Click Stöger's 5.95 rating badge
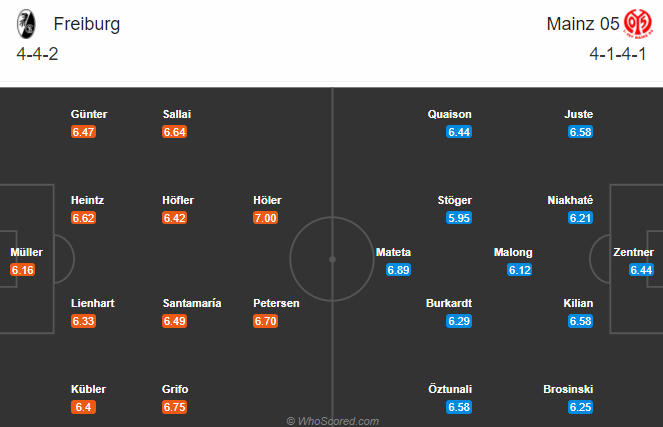 [x=459, y=218]
